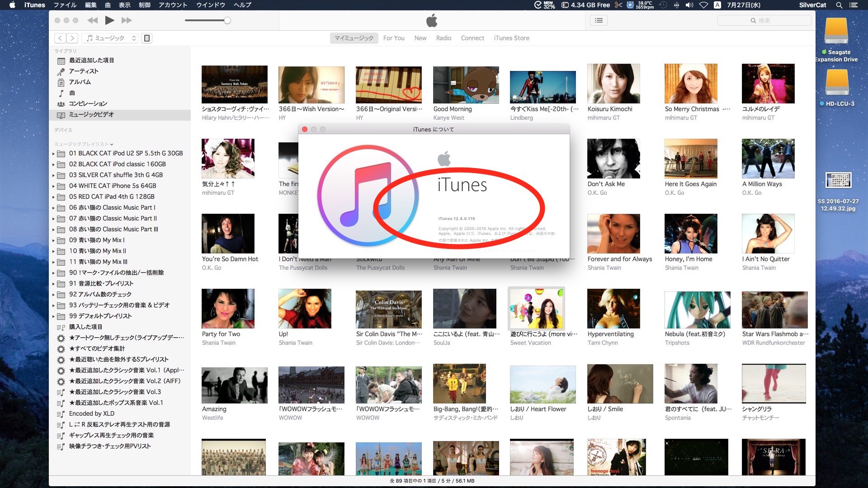
Task: Open Spotlight search in the menu bar
Action: [839, 5]
